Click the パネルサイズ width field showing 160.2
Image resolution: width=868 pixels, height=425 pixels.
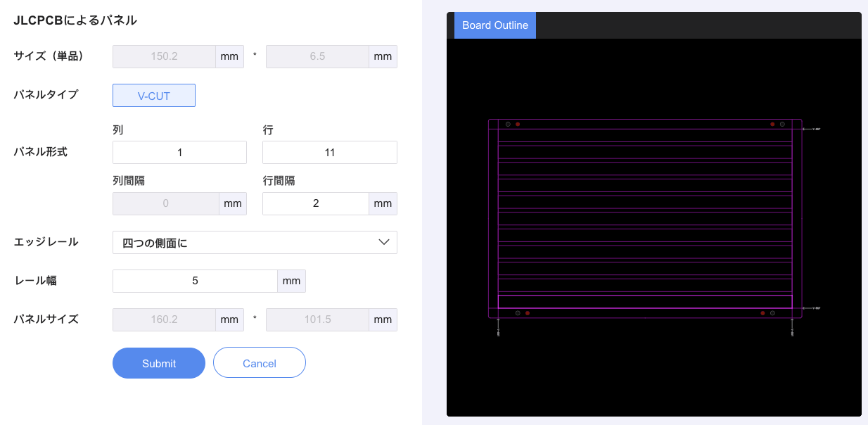point(164,319)
